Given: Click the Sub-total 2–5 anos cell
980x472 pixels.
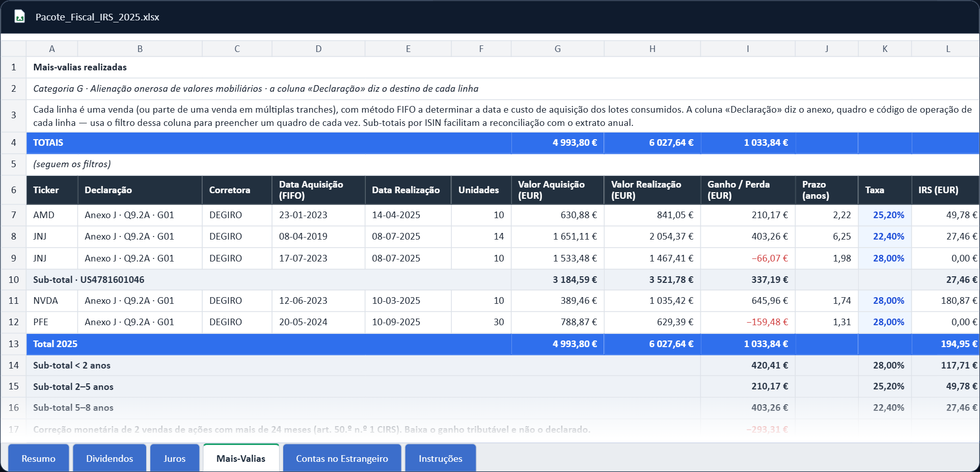Looking at the screenshot, I should (x=363, y=386).
